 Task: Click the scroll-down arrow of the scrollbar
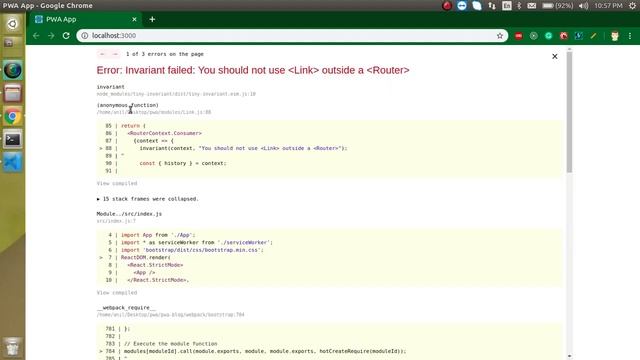coord(569,356)
